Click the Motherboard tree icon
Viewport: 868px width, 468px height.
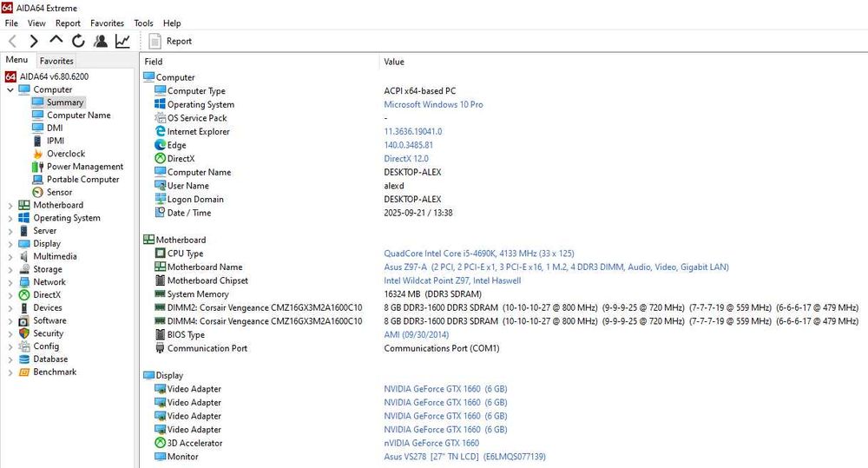24,205
